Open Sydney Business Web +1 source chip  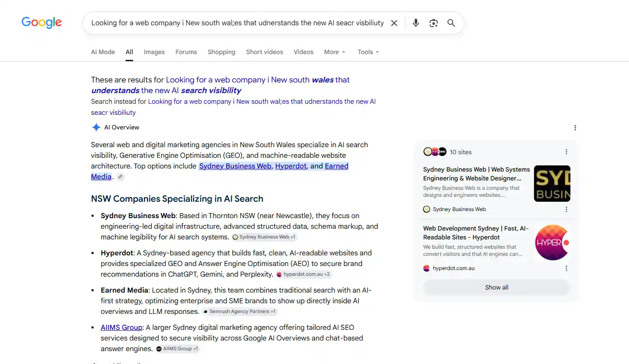click(x=264, y=237)
